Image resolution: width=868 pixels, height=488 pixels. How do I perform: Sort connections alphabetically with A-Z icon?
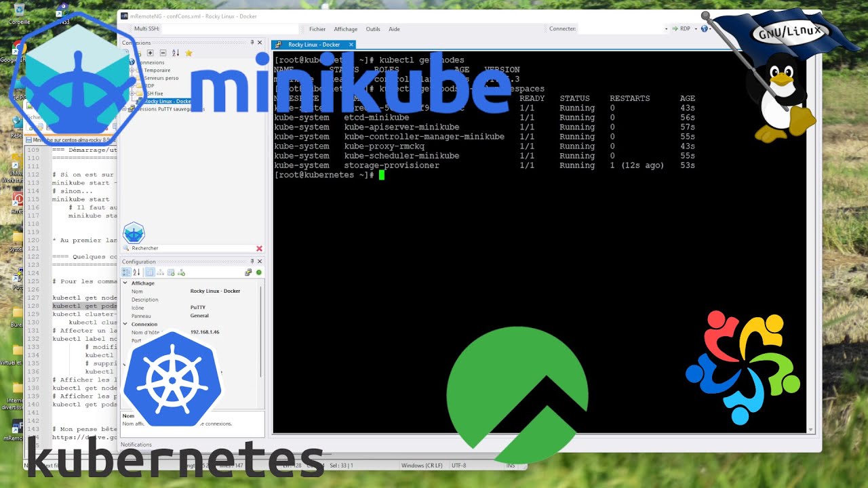coord(176,53)
